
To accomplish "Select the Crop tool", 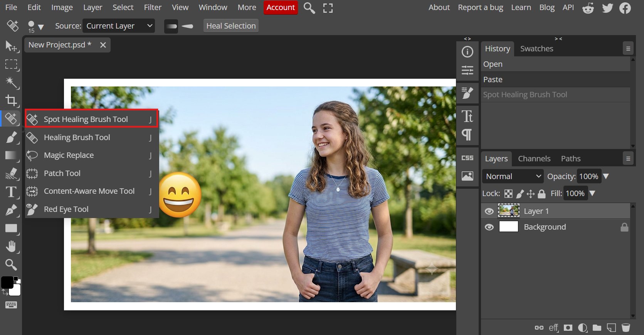I will (11, 100).
